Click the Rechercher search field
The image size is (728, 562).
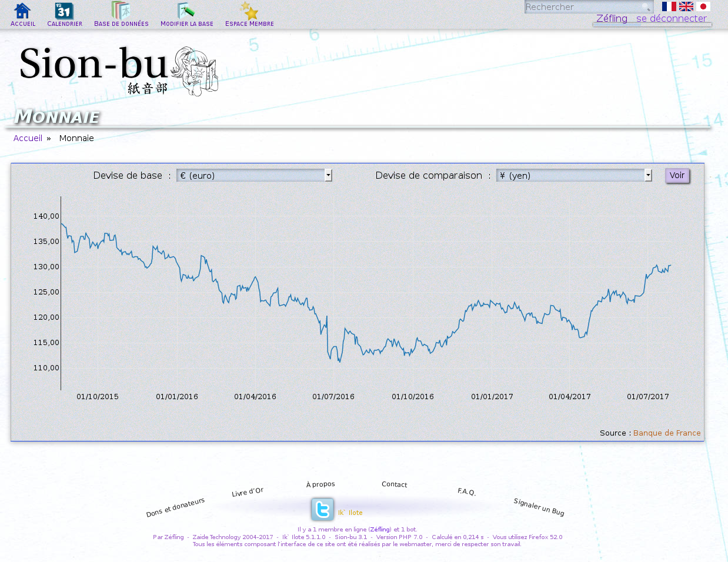(581, 7)
